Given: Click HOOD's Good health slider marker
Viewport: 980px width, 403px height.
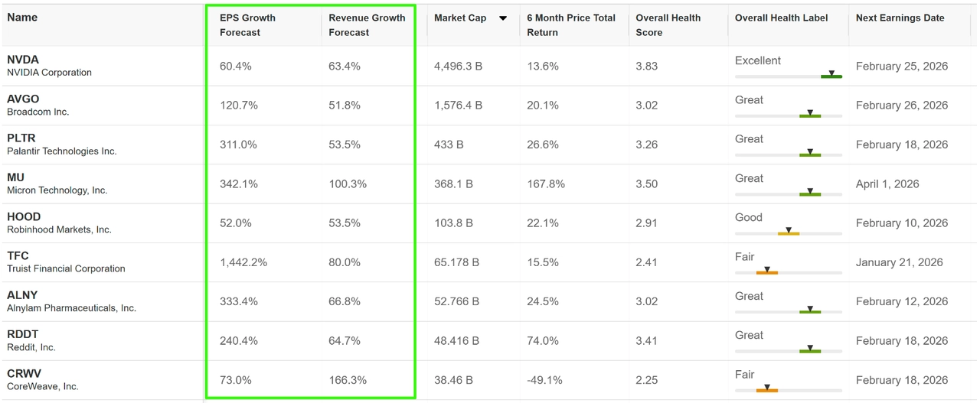Looking at the screenshot, I should pyautogui.click(x=789, y=232).
